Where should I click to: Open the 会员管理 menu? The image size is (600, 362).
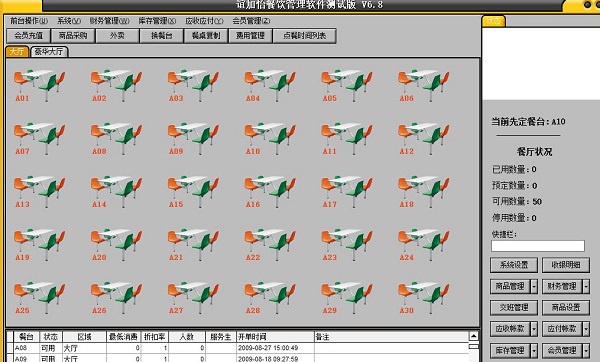251,21
